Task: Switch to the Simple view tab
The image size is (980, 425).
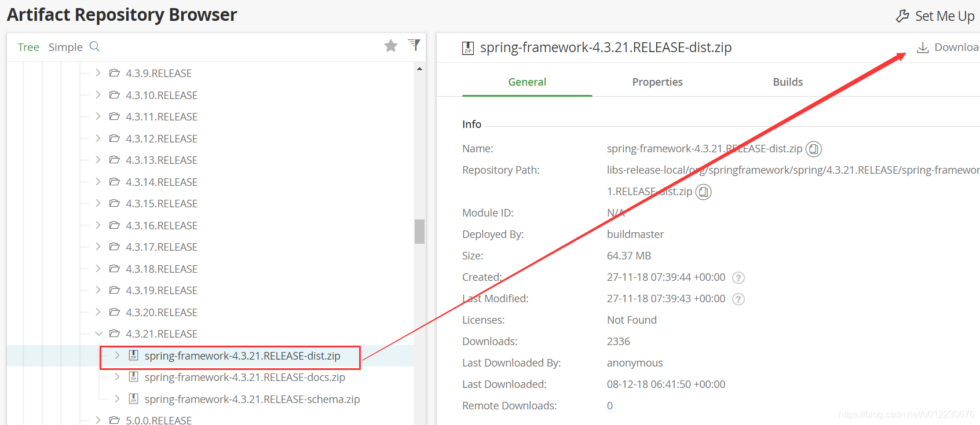Action: point(65,47)
